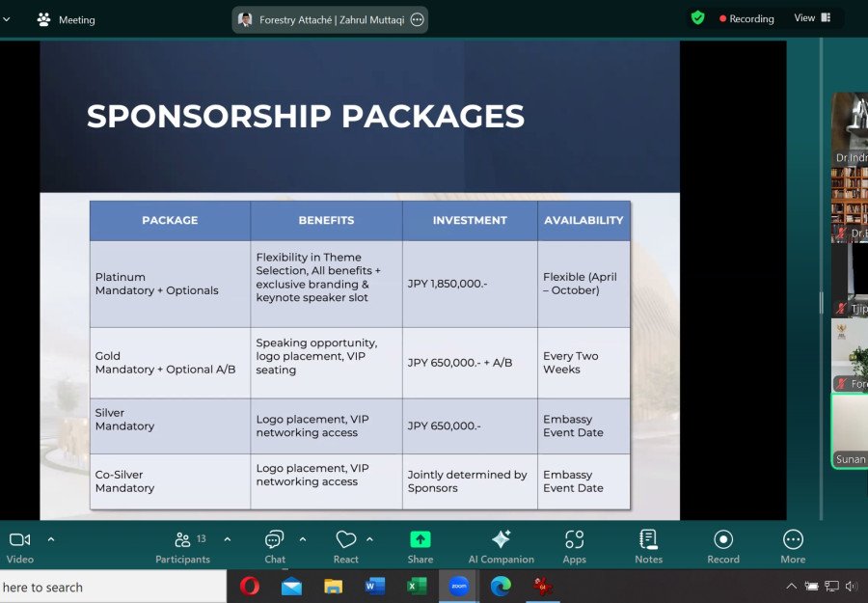Click the red Recording indicator
This screenshot has height=603, width=868.
point(746,18)
